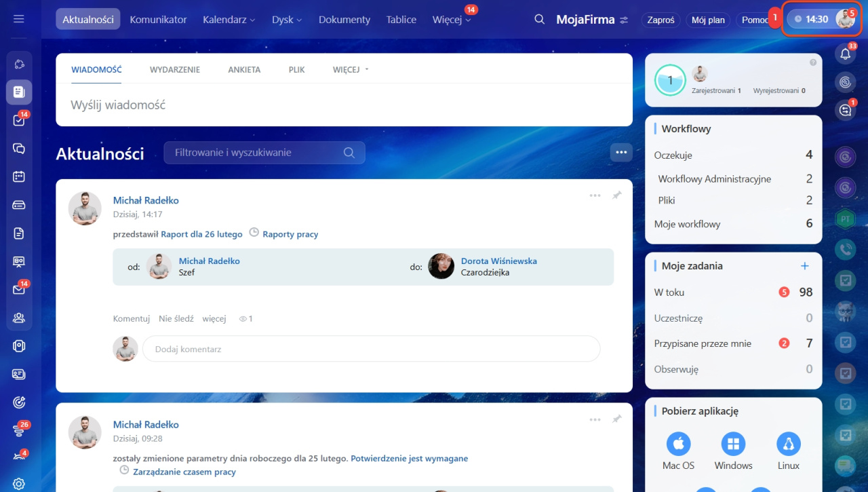Open the target icon in left sidebar
This screenshot has height=492, width=868.
19,402
